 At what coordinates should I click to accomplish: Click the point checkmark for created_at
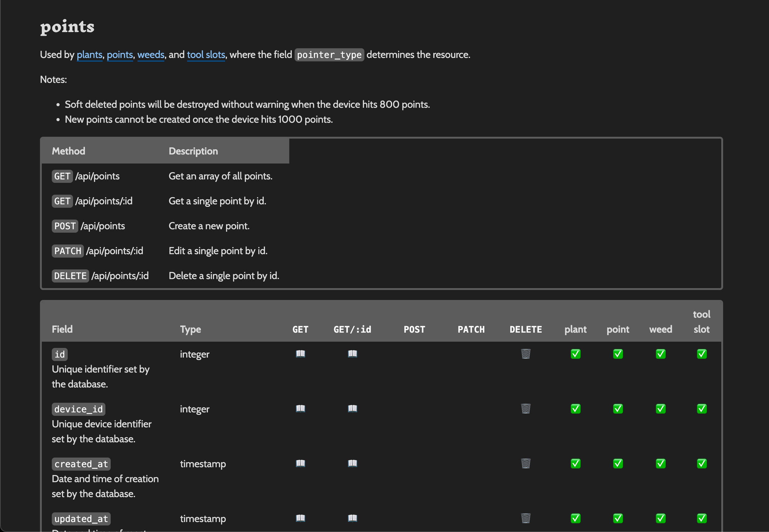click(617, 464)
